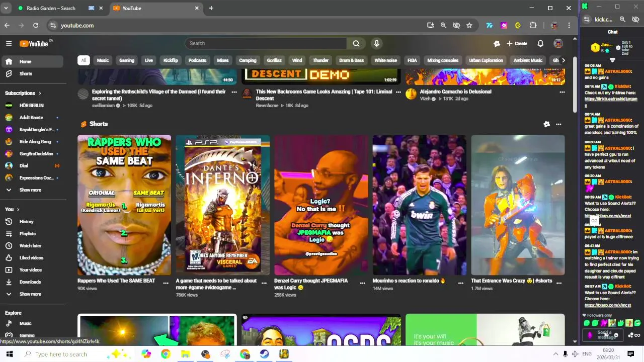Screen dimensions: 644x362
Task: Open options for Rappers Who Used SAME BEAT short
Action: tap(166, 283)
